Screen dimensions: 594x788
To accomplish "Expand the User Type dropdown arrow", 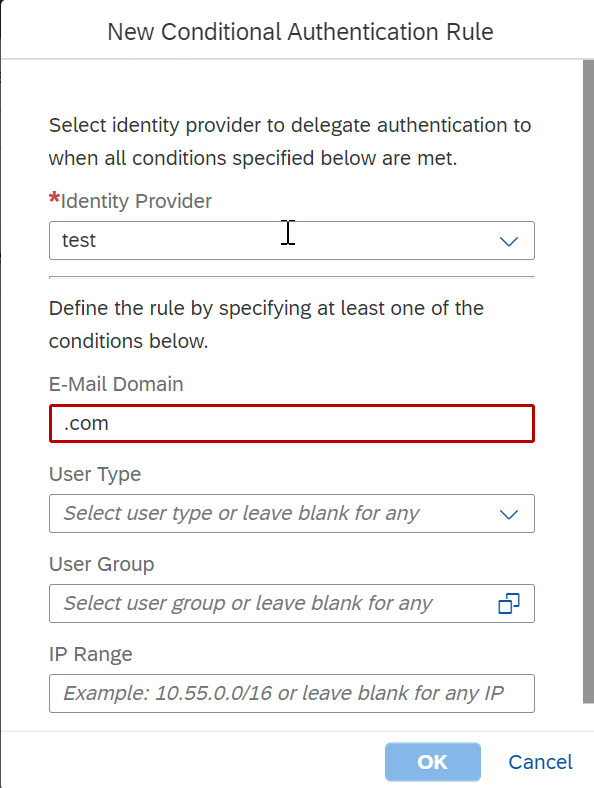I will (509, 514).
